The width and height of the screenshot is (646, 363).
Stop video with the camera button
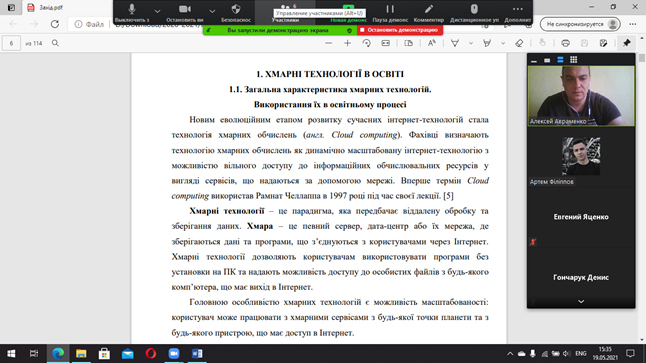[185, 12]
